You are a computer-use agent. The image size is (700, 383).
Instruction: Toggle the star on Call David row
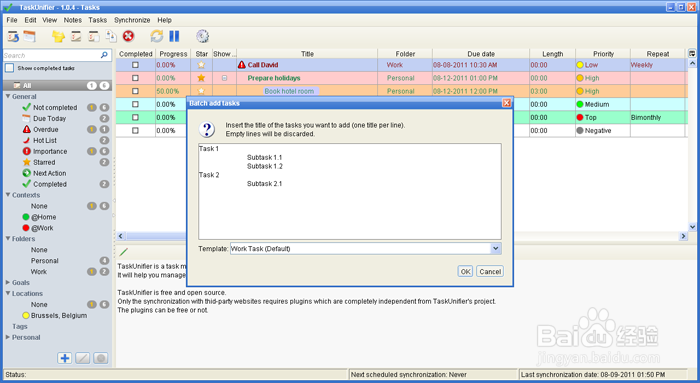201,65
